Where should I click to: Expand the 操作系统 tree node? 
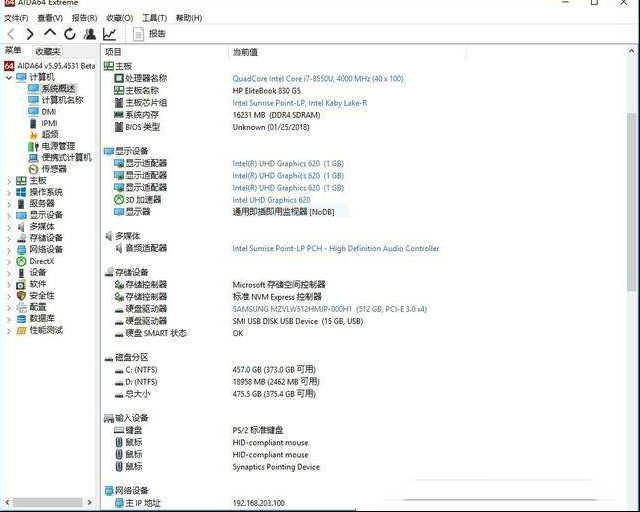point(9,192)
